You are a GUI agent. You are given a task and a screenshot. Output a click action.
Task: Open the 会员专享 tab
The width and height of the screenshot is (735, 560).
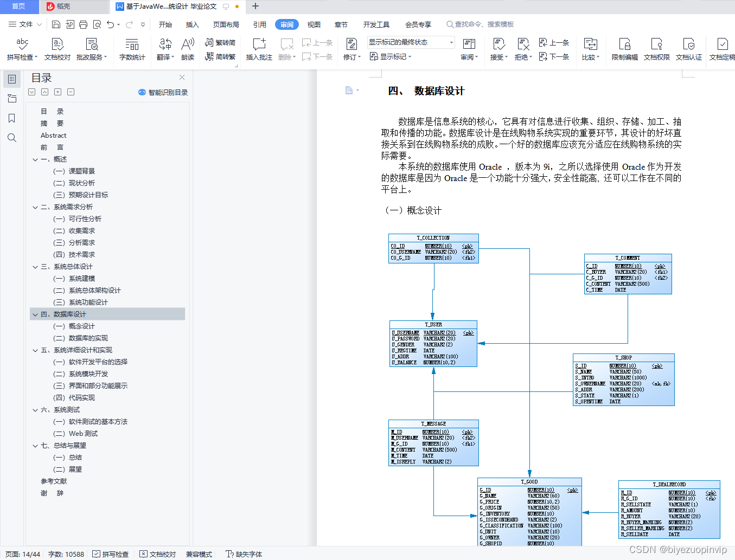(x=418, y=24)
